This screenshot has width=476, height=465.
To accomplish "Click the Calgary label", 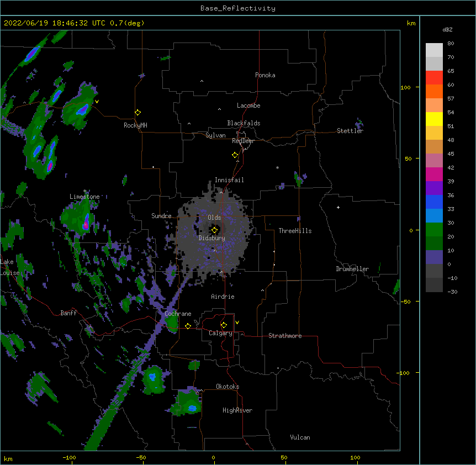I will [x=220, y=333].
